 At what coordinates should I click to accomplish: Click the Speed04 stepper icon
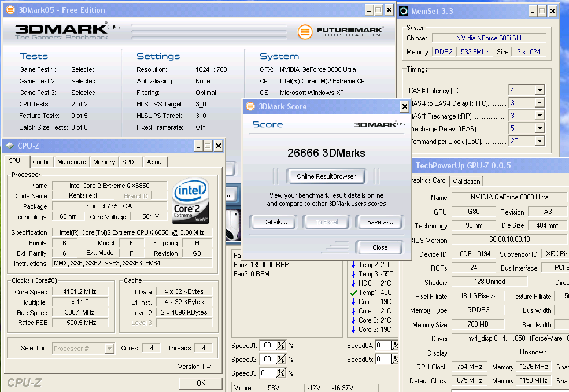(395, 346)
